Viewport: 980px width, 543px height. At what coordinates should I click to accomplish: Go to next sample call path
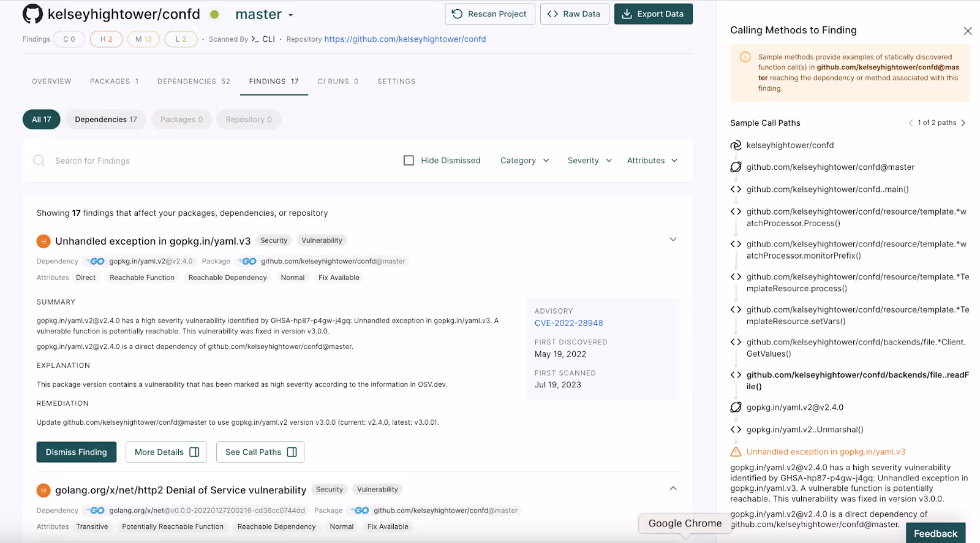pos(963,123)
